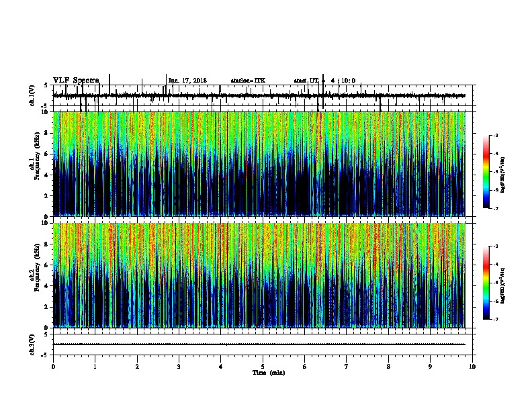Click the "-3" label on ch.1 colorbar
The height and width of the screenshot is (411, 532).
click(x=496, y=135)
